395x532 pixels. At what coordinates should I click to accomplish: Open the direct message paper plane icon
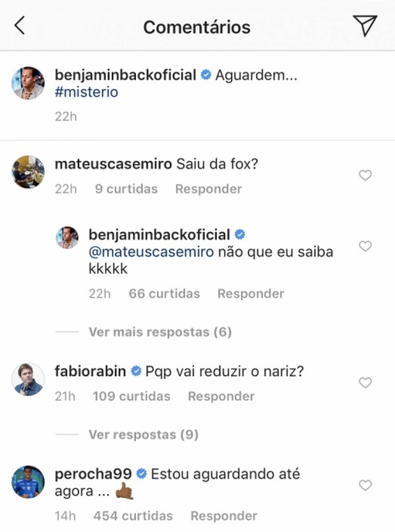coord(365,25)
